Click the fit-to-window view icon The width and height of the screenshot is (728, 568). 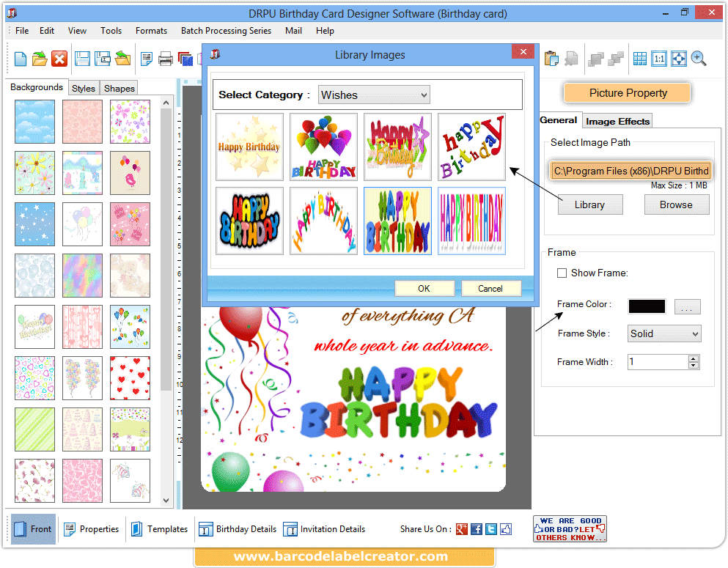click(x=680, y=59)
